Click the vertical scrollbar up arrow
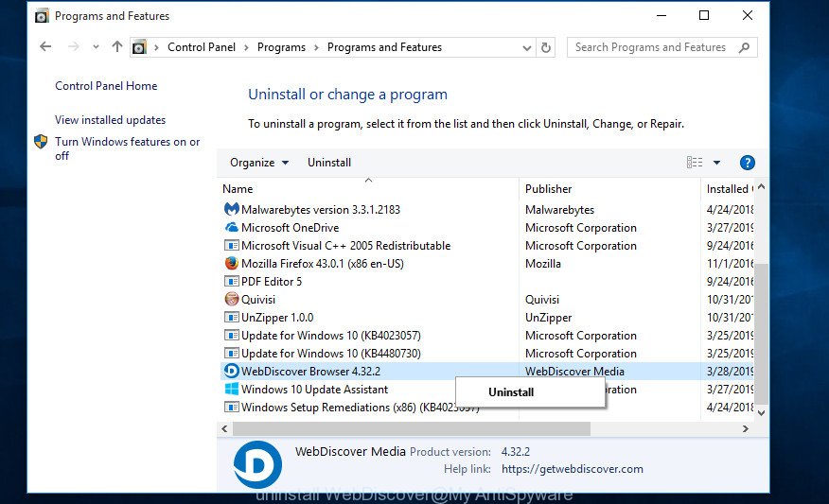Viewport: 829px width, 504px height. [x=761, y=186]
